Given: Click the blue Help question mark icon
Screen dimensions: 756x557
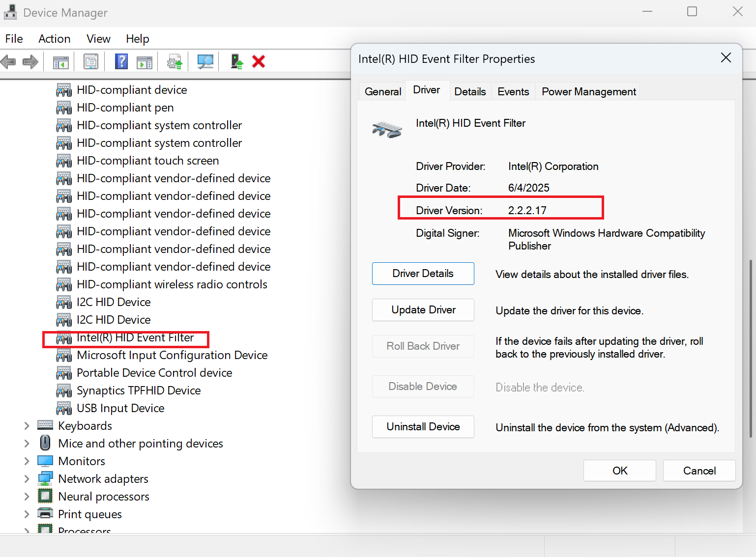Looking at the screenshot, I should pyautogui.click(x=121, y=62).
